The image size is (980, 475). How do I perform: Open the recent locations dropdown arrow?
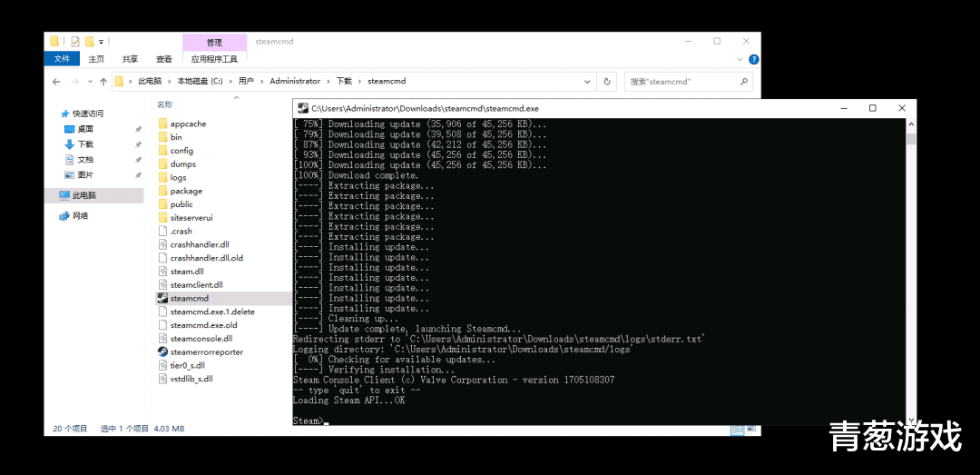click(89, 82)
